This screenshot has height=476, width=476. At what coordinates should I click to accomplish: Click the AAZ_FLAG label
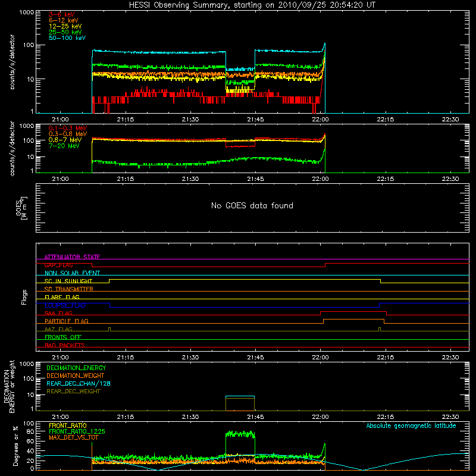58,329
